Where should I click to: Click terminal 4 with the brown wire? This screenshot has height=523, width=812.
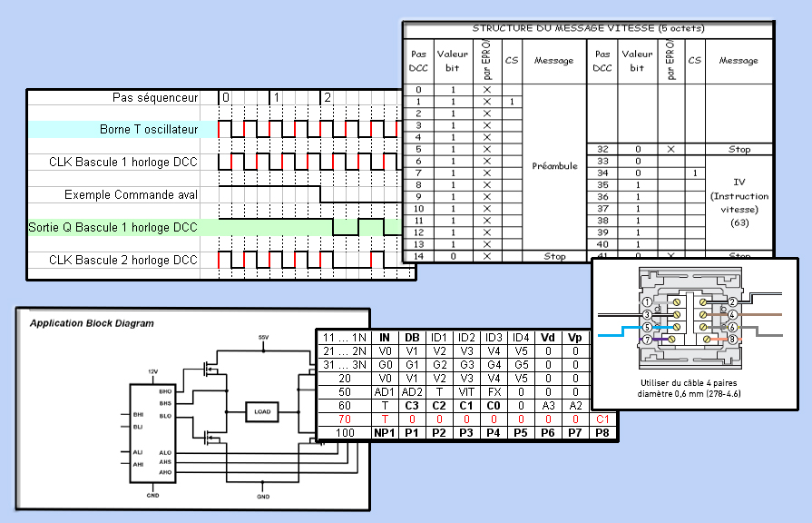click(731, 315)
